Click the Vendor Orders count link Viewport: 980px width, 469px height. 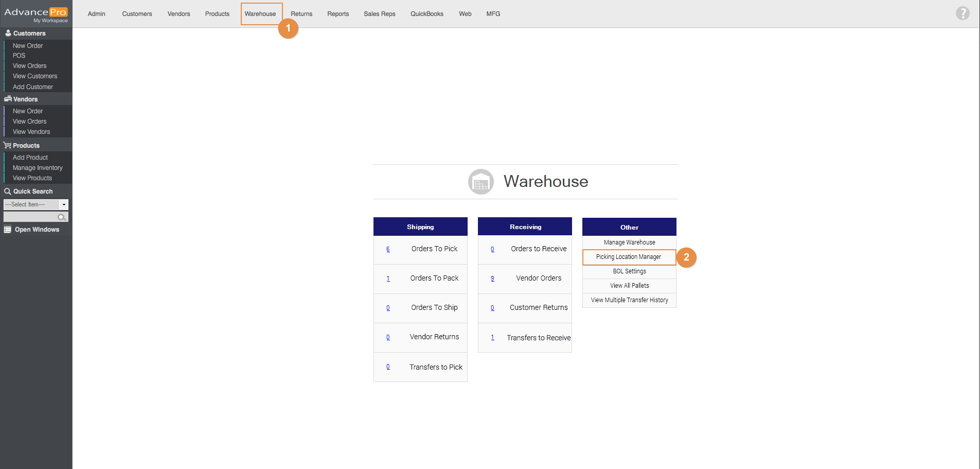click(492, 279)
